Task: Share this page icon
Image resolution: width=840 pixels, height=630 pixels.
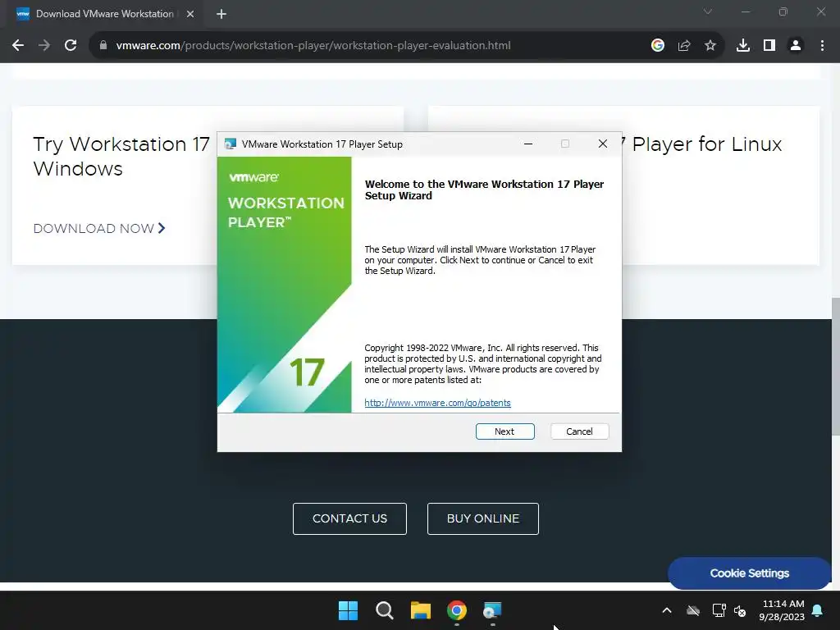Action: tap(684, 46)
